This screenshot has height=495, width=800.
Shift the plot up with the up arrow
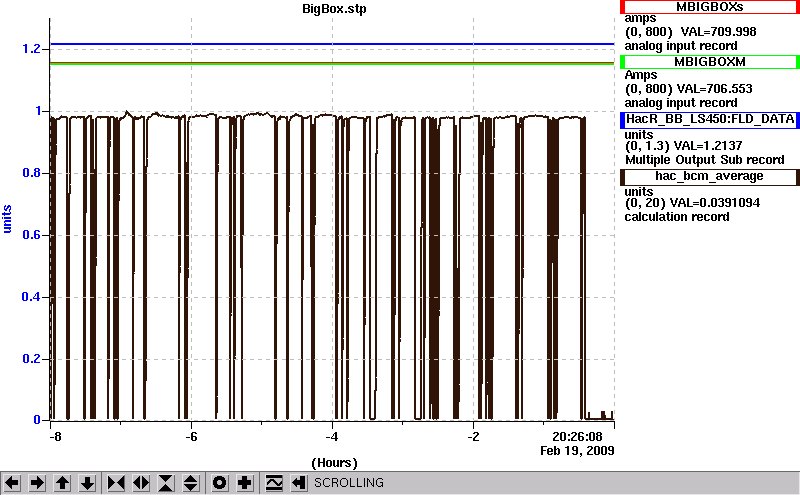click(62, 483)
